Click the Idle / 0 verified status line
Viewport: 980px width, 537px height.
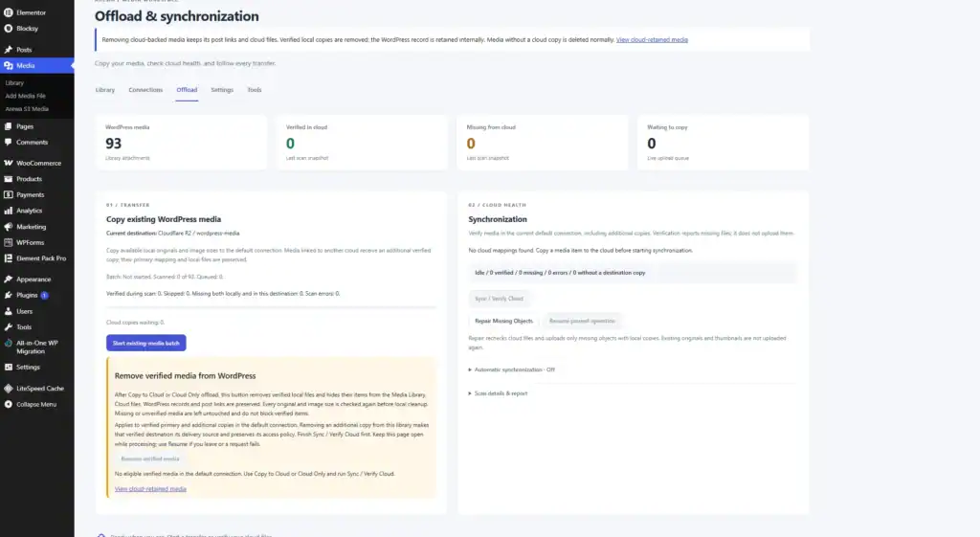click(633, 273)
